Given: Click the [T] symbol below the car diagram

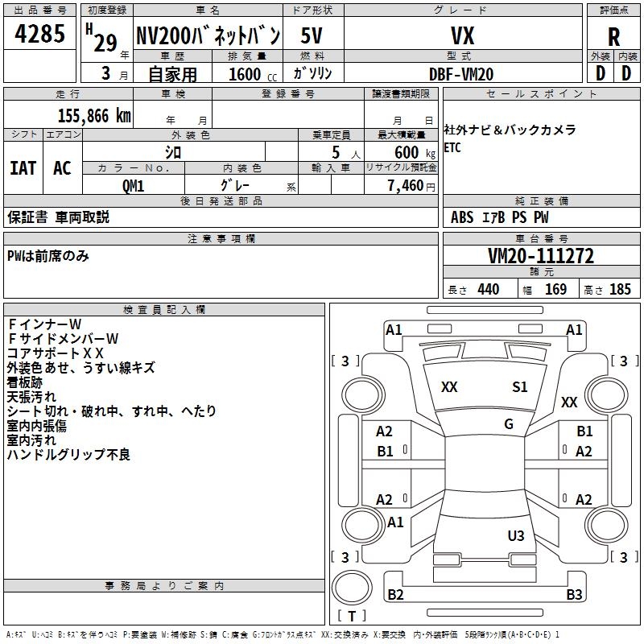Looking at the screenshot, I should click(351, 616).
